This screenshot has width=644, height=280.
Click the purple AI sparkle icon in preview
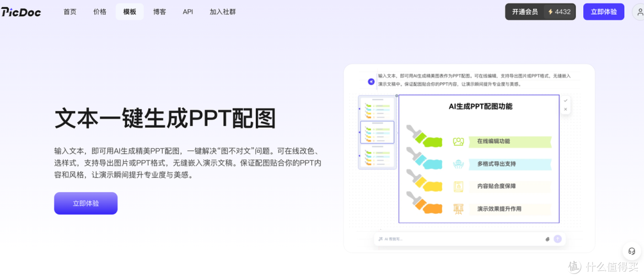point(371,81)
